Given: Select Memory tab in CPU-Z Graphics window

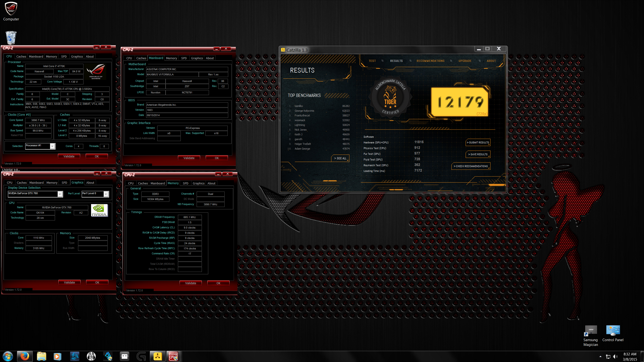Looking at the screenshot, I should pyautogui.click(x=52, y=183).
